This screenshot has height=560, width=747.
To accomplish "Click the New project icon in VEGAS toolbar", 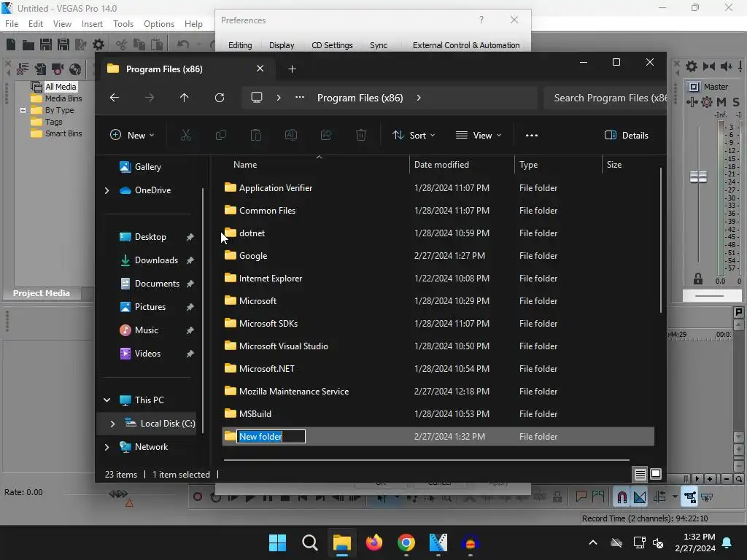I will coord(11,44).
